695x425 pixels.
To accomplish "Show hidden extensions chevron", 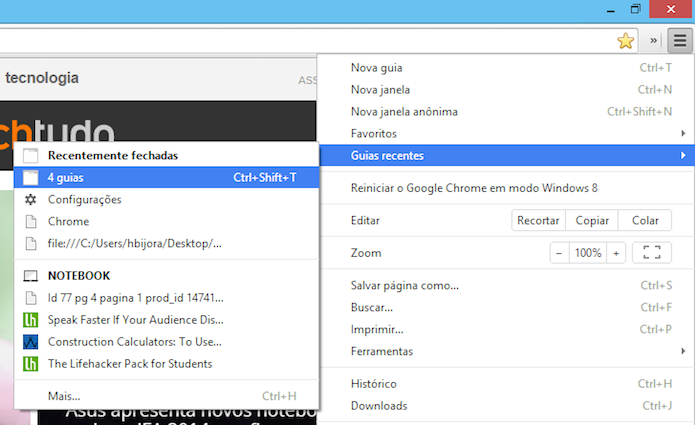I will click(x=653, y=41).
